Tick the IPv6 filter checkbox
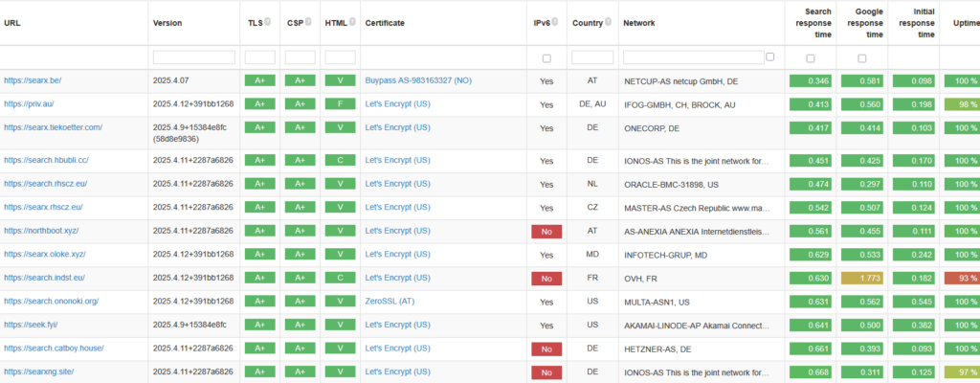980x383 pixels. pos(546,58)
